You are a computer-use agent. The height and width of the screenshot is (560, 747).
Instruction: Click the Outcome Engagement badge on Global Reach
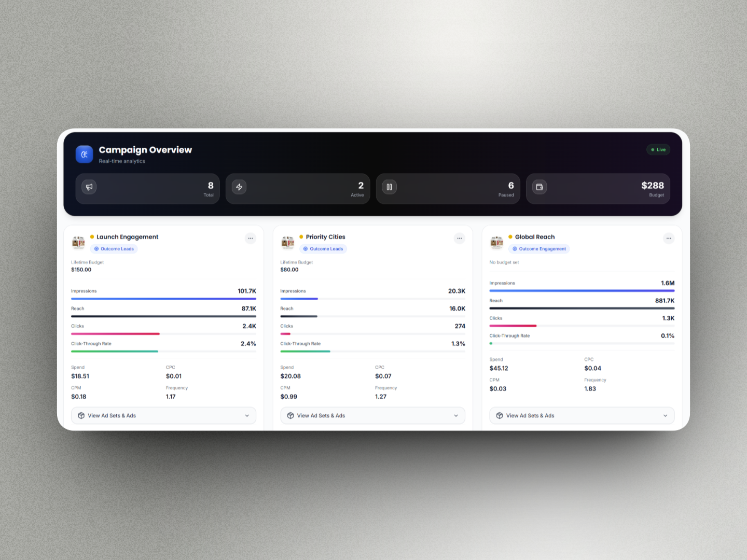(x=539, y=249)
